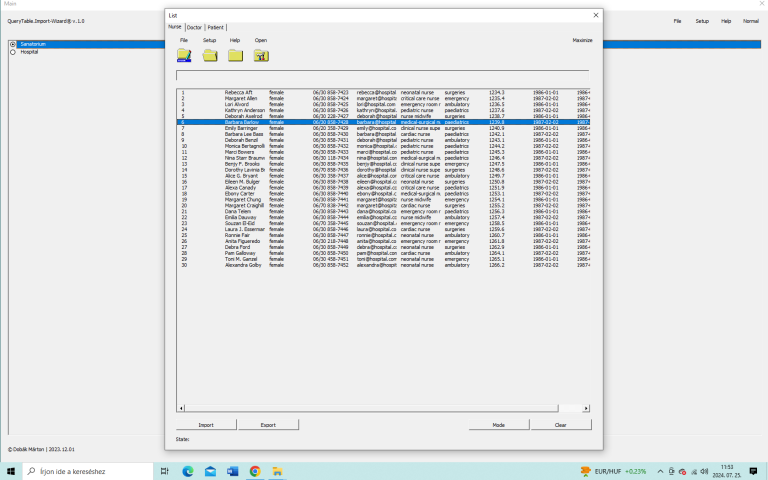The width and height of the screenshot is (768, 480).
Task: Open the Mail app in taskbar
Action: pyautogui.click(x=210, y=471)
